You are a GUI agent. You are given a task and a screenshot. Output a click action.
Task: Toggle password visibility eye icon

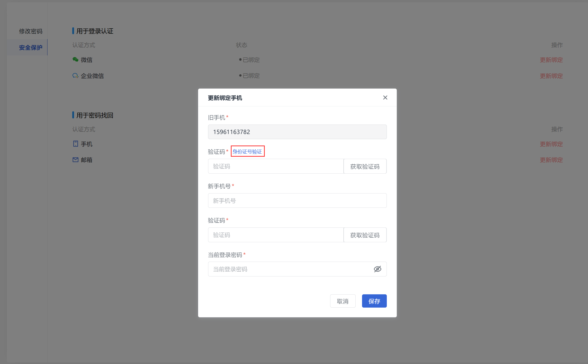coord(377,269)
